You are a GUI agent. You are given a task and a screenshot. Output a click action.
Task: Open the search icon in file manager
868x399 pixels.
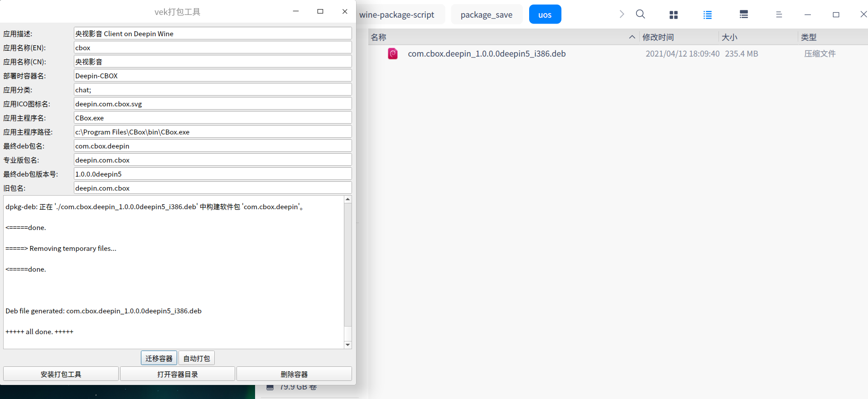(640, 14)
